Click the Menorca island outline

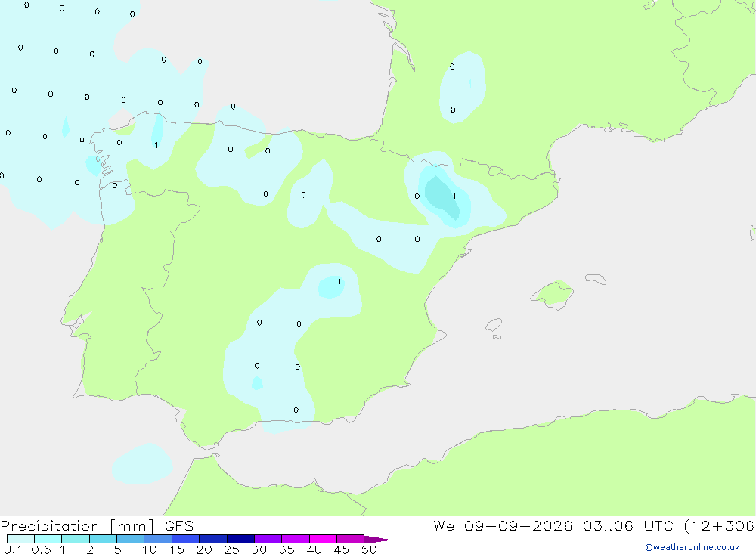tap(596, 279)
